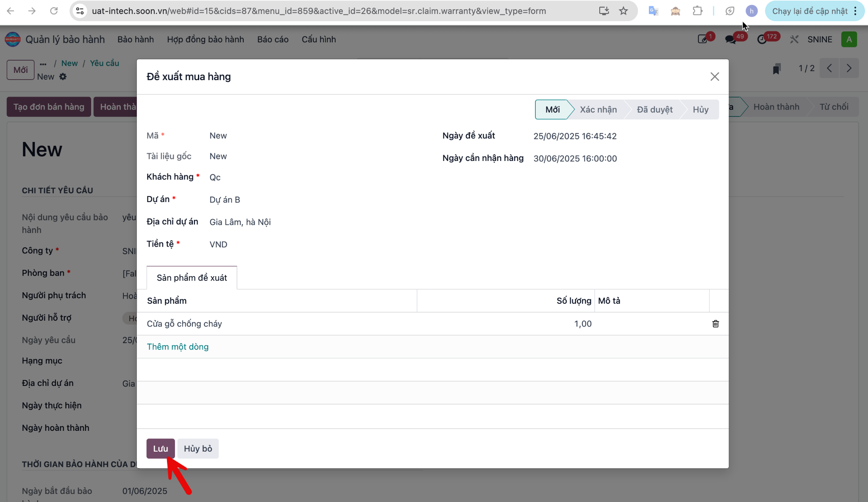Open the Báo cáo menu
Screen dimensions: 868x502
coord(273,39)
